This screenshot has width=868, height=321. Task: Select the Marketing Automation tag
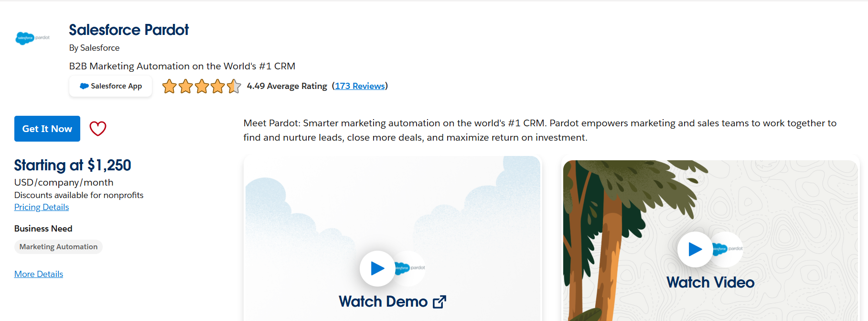(58, 247)
